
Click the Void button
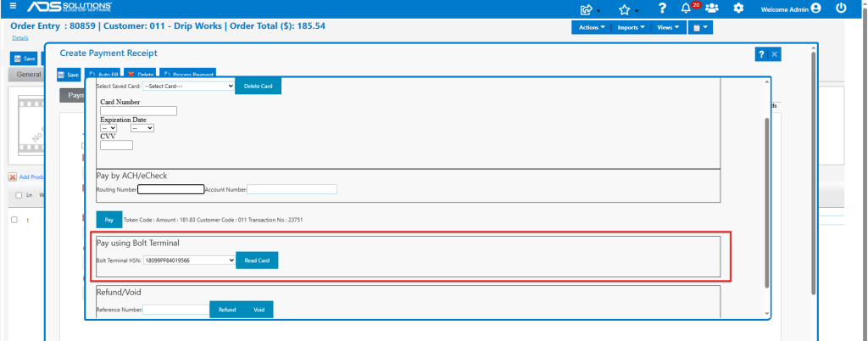pyautogui.click(x=259, y=310)
